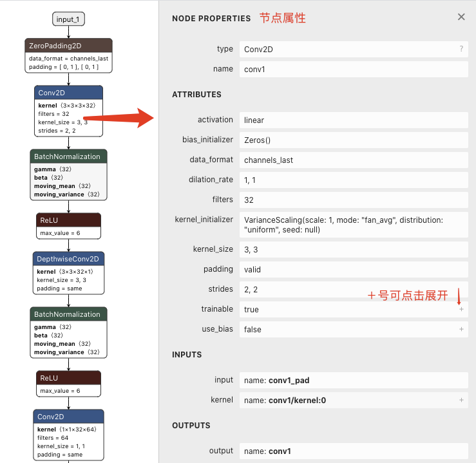This screenshot has height=463, width=476.
Task: Click the data_format value channels_last
Action: click(354, 160)
